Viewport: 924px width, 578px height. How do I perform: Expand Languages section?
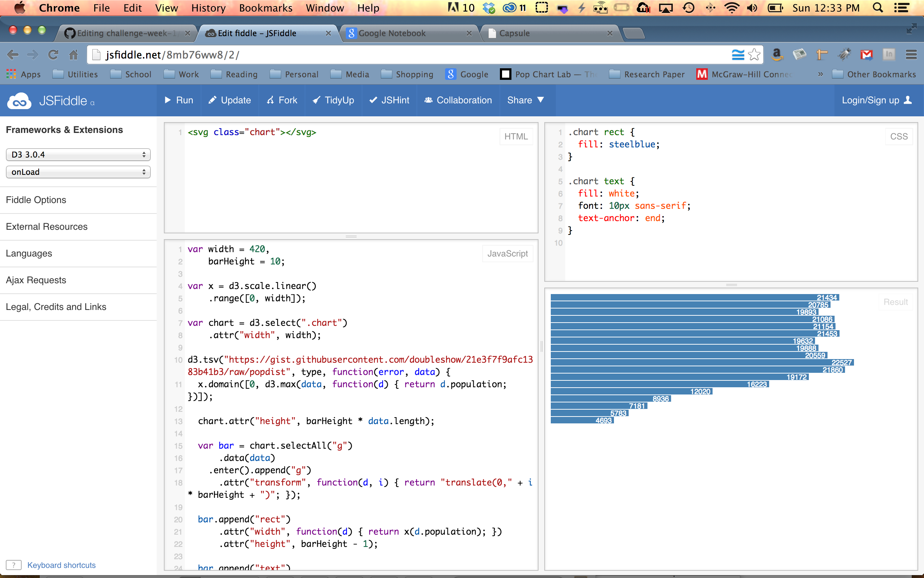tap(78, 254)
